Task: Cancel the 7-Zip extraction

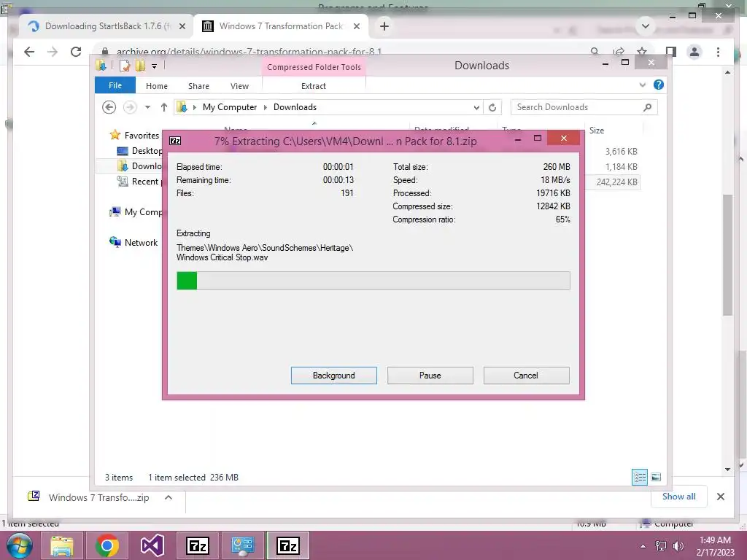Action: pyautogui.click(x=526, y=376)
